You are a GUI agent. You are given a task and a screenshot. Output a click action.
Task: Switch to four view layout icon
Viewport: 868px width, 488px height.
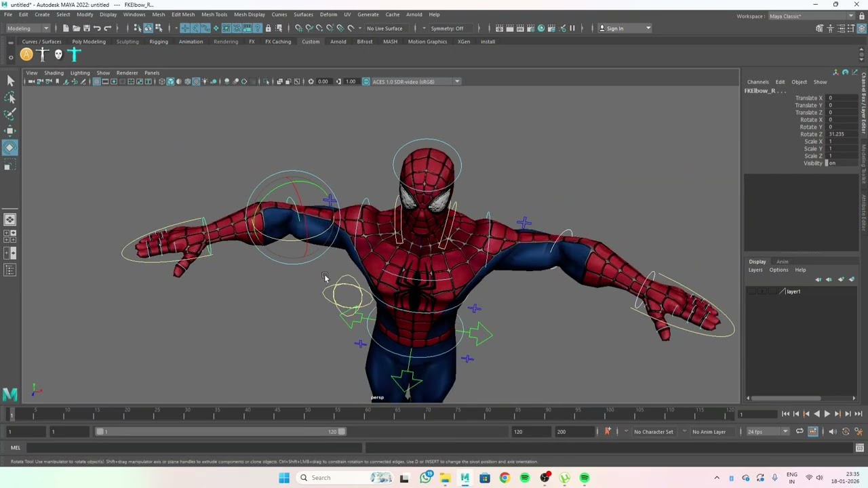coord(9,236)
